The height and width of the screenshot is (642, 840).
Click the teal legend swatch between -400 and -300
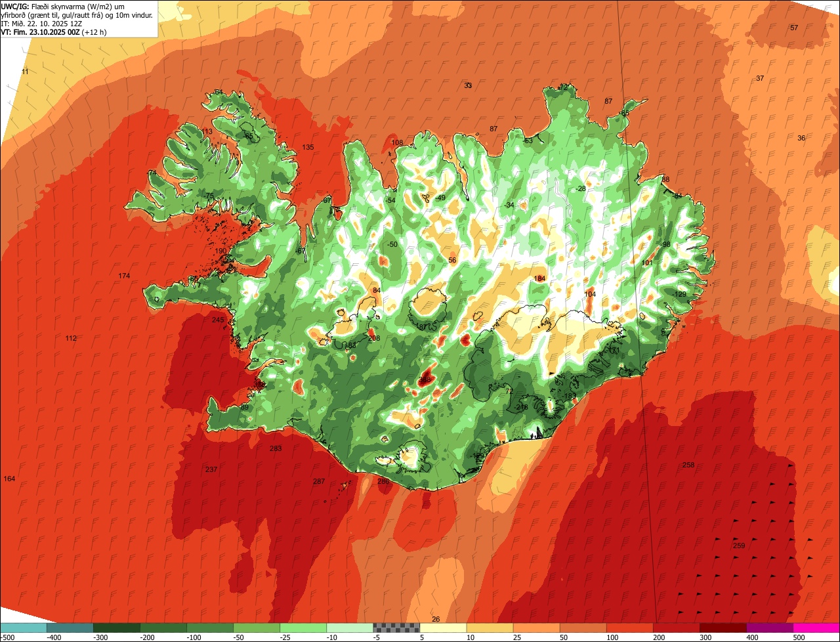click(70, 628)
